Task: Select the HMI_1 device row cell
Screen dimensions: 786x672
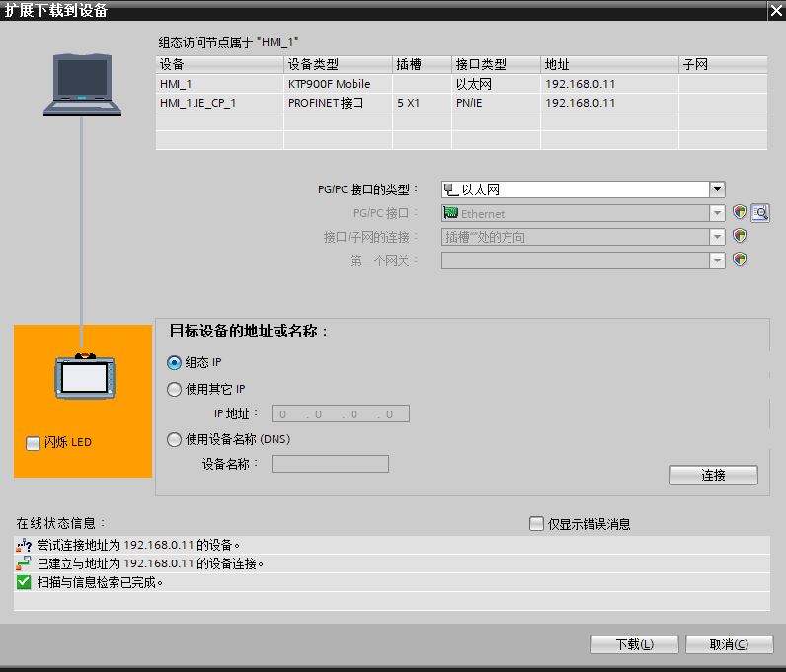Action: pos(219,84)
